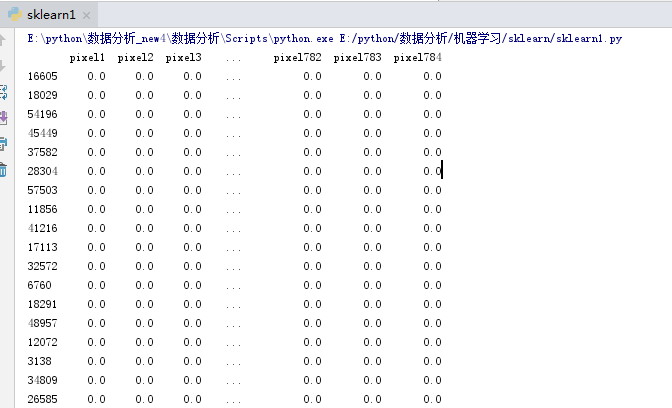Clear all console output with trash icon
Viewport: 672px width, 408px height.
click(x=3, y=170)
